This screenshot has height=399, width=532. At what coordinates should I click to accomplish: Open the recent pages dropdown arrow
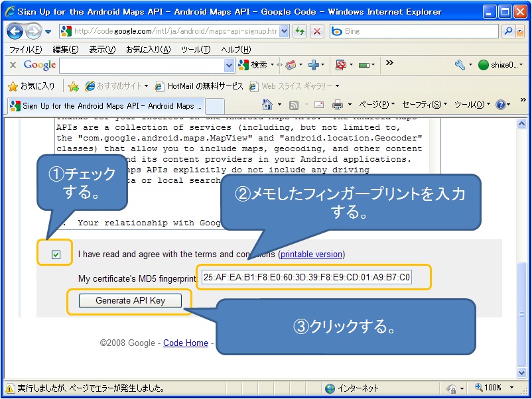48,32
